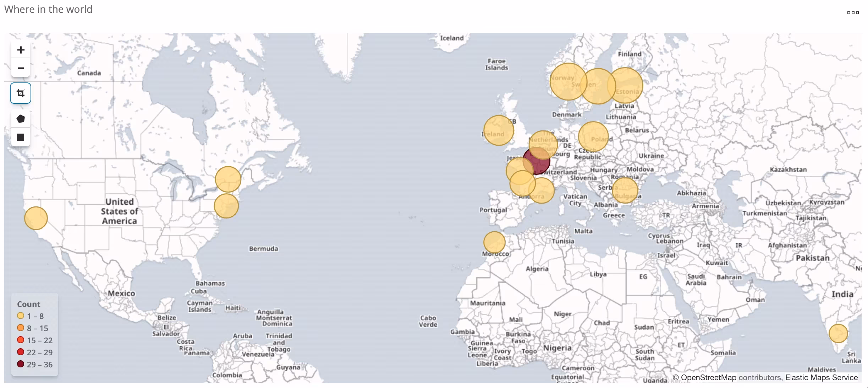Click the circle marker over Norway
This screenshot has width=868, height=388.
click(564, 81)
